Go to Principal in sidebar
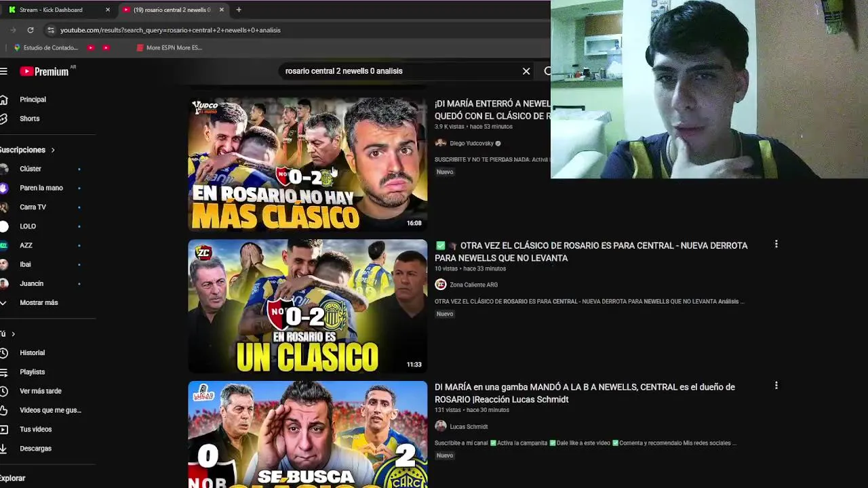The height and width of the screenshot is (488, 868). (x=33, y=100)
